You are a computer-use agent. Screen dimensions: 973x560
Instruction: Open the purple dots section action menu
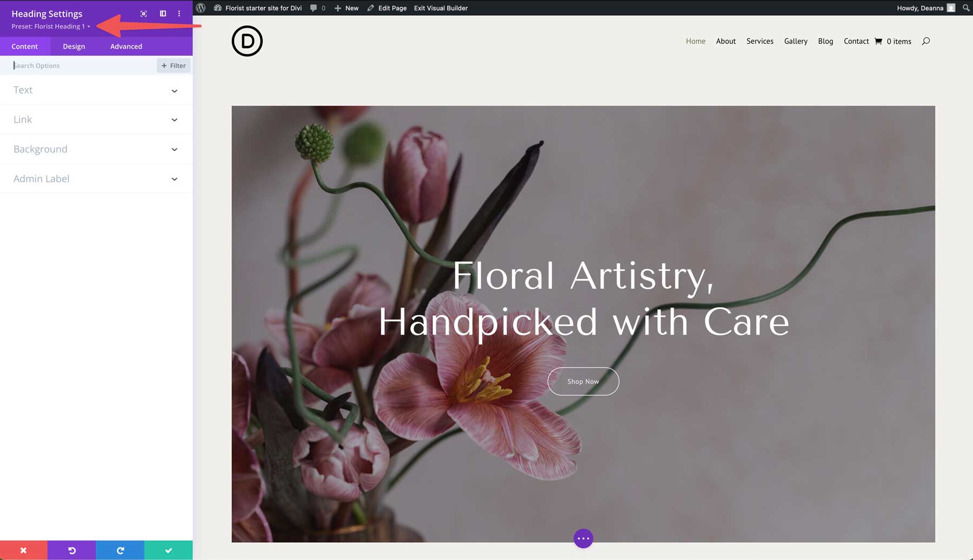[x=583, y=538]
